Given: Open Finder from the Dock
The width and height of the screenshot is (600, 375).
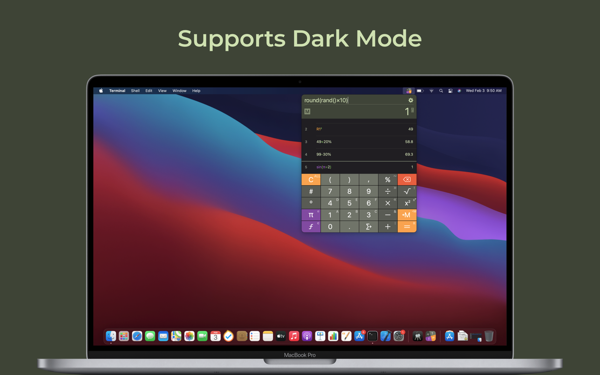Looking at the screenshot, I should (x=111, y=336).
